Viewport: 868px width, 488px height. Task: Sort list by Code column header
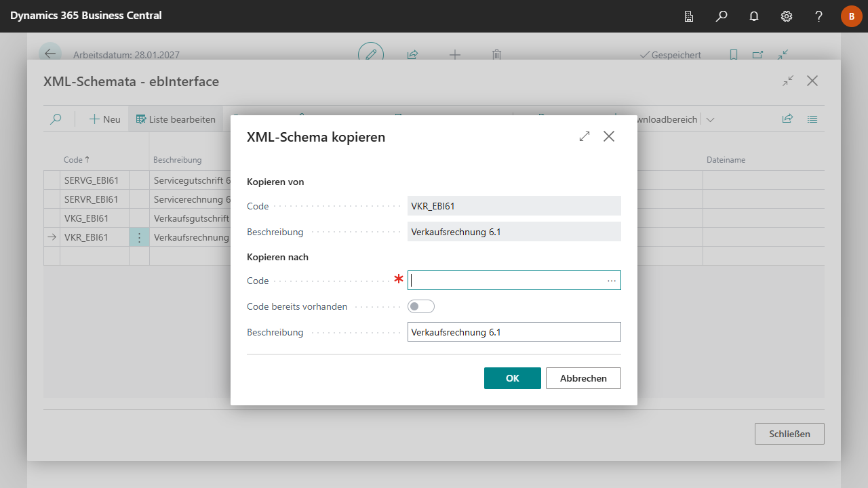point(73,160)
